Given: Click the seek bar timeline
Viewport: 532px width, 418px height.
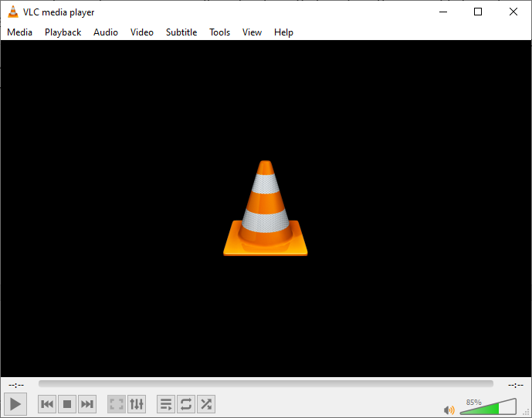Looking at the screenshot, I should [266, 384].
